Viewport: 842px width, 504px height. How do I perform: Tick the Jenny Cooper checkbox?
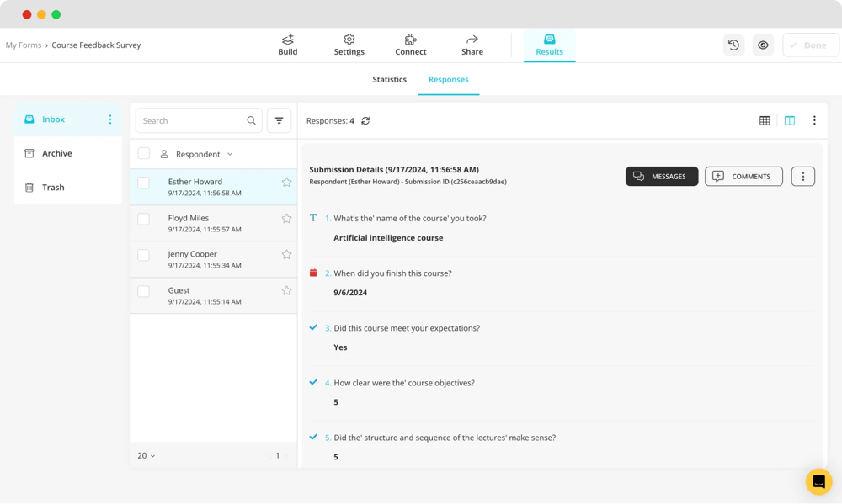[144, 255]
